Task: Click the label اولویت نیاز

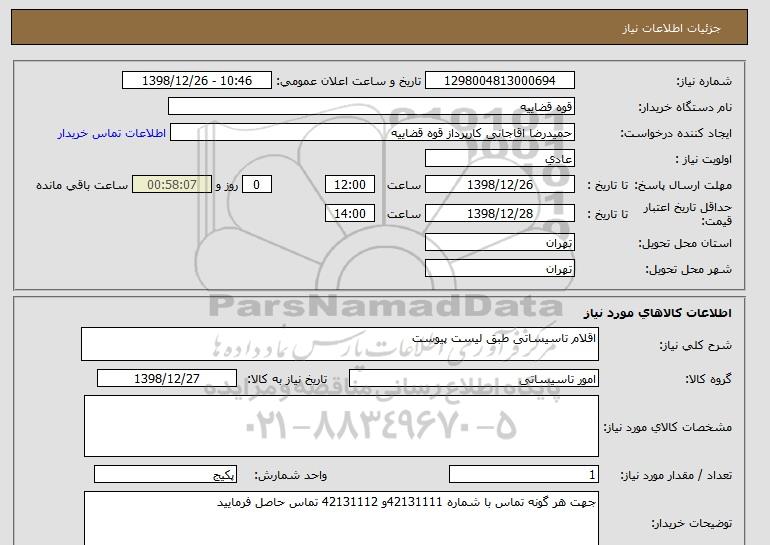Action: pos(704,159)
